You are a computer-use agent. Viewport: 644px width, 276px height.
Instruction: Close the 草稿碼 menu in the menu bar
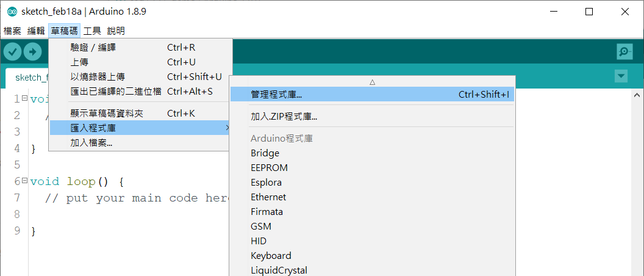(64, 31)
